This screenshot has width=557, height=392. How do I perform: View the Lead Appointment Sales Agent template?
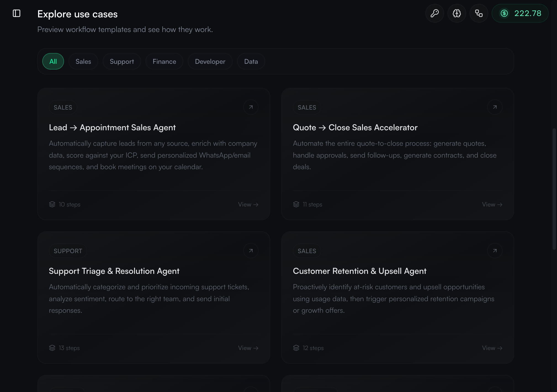tap(248, 205)
